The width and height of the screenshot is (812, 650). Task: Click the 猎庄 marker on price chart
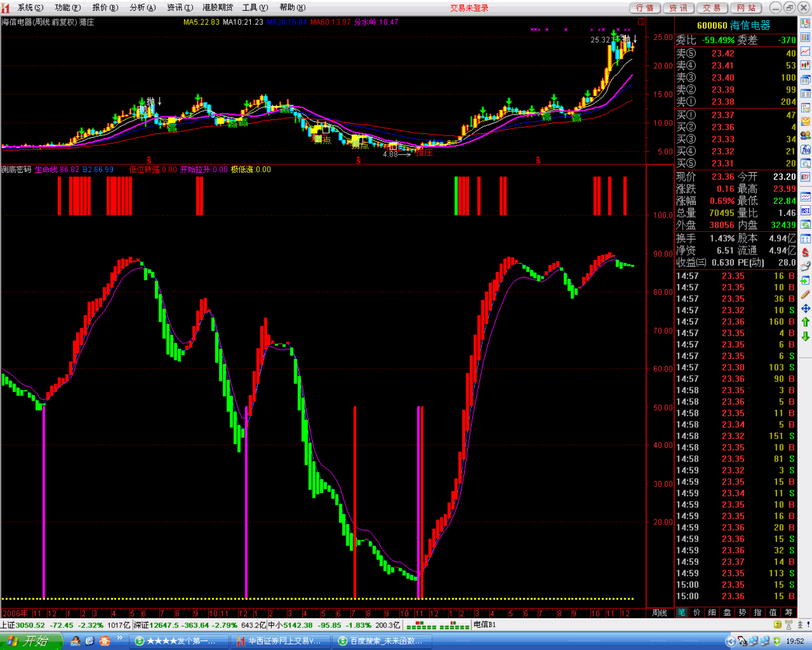click(425, 153)
